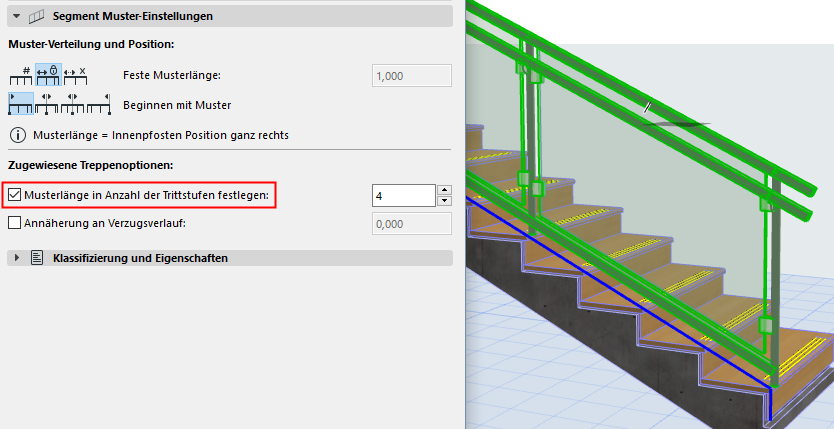834x429 pixels.
Task: Select the best-division pattern length icon with X
Action: (75, 75)
